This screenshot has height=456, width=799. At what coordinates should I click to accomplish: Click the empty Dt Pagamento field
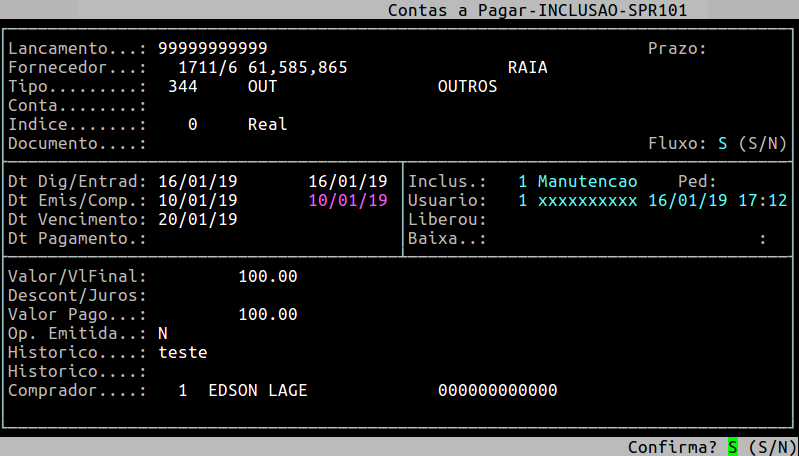(x=250, y=238)
